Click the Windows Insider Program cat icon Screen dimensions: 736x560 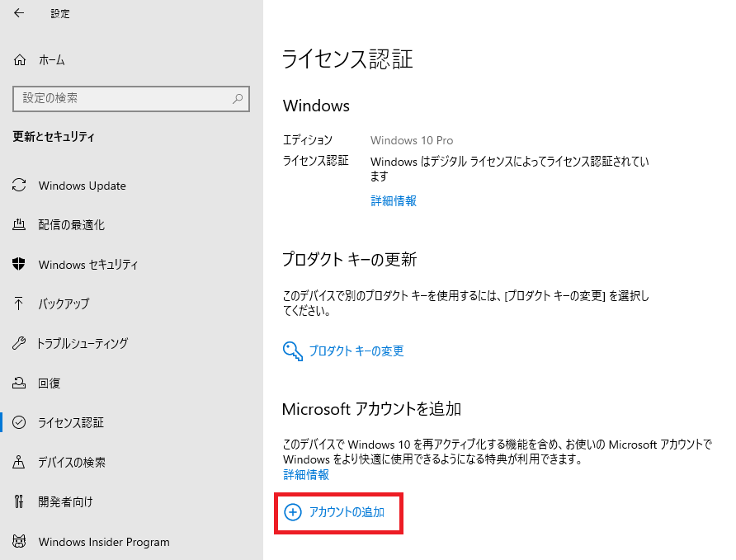pos(19,542)
